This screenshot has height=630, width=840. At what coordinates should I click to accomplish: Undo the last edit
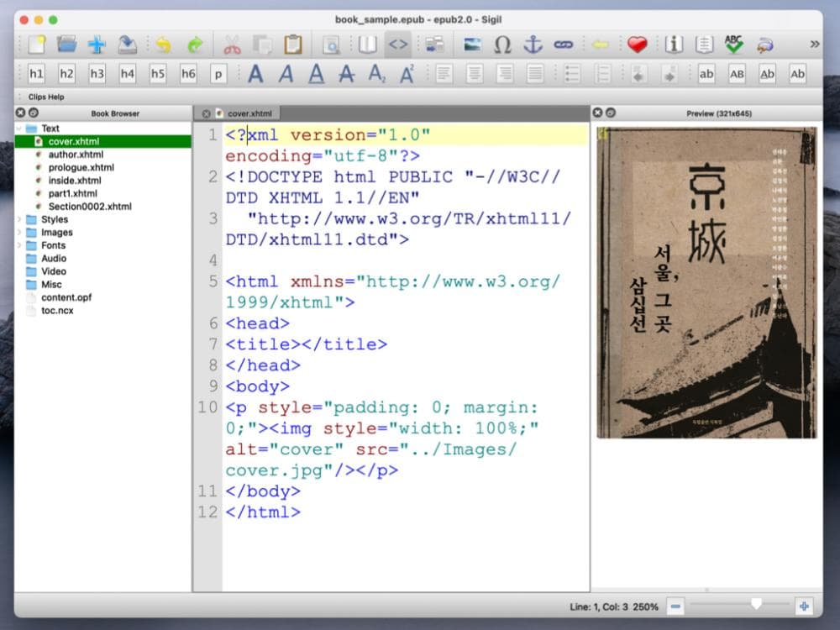pos(164,45)
